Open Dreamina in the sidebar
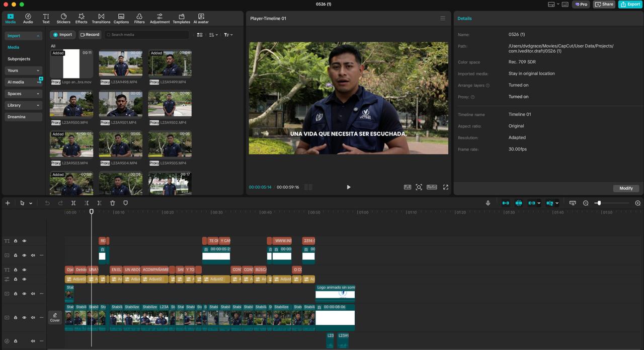 click(x=23, y=117)
